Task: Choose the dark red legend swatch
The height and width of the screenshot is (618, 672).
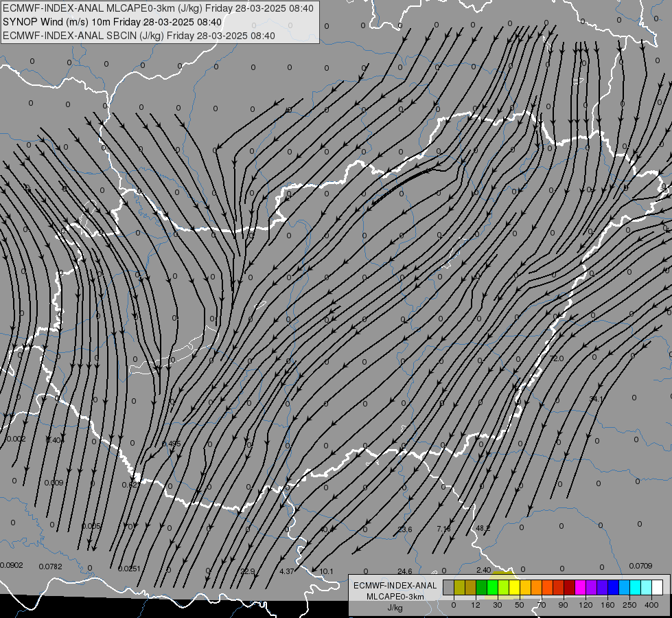Action: tap(570, 587)
